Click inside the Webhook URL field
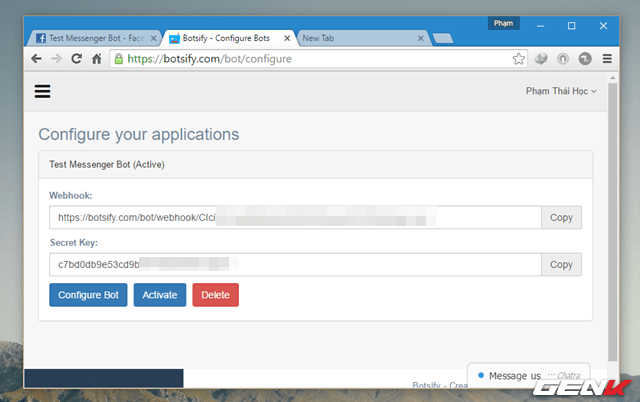640x402 pixels. pos(296,218)
